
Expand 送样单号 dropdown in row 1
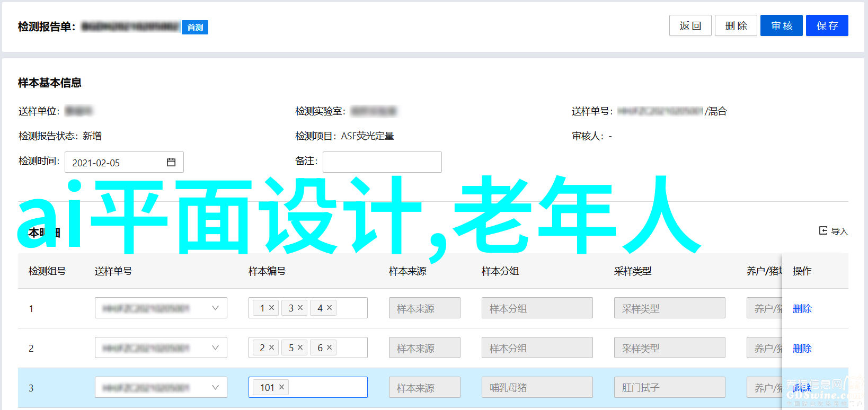(215, 308)
